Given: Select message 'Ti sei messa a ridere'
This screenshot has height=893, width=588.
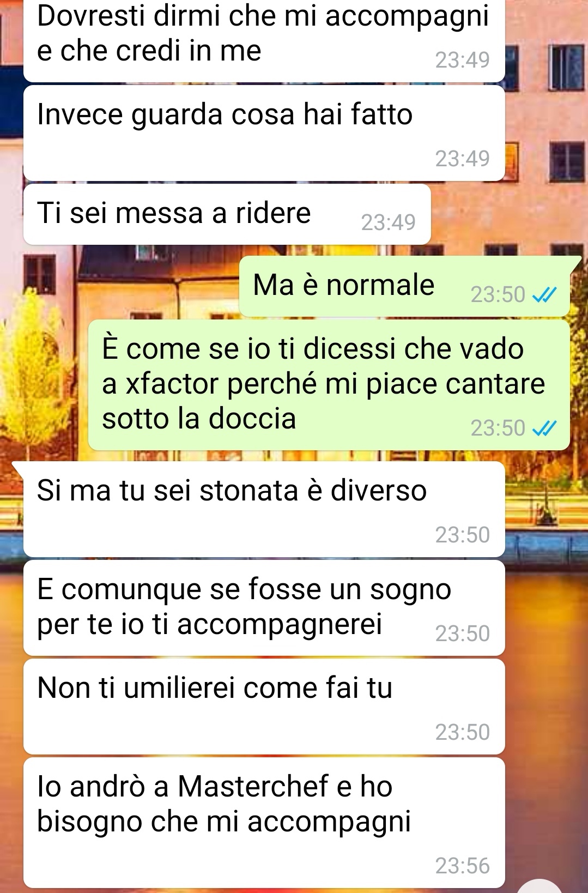Looking at the screenshot, I should 227,214.
